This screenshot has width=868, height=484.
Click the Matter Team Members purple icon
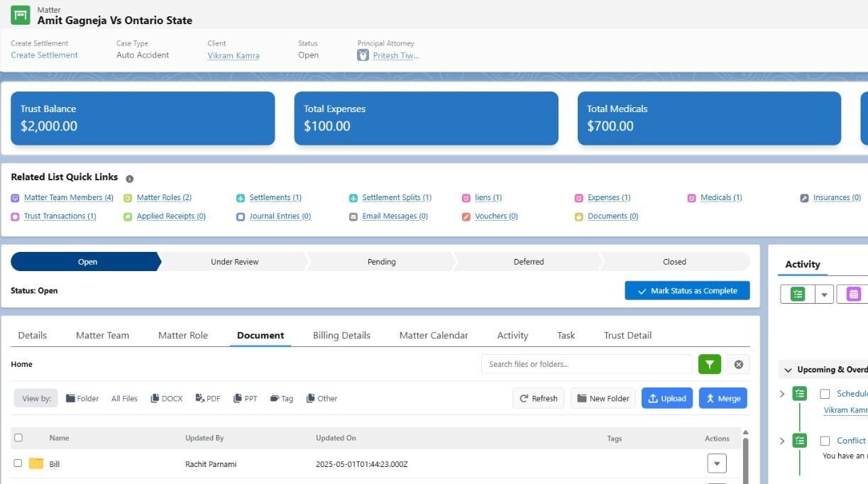pyautogui.click(x=15, y=198)
